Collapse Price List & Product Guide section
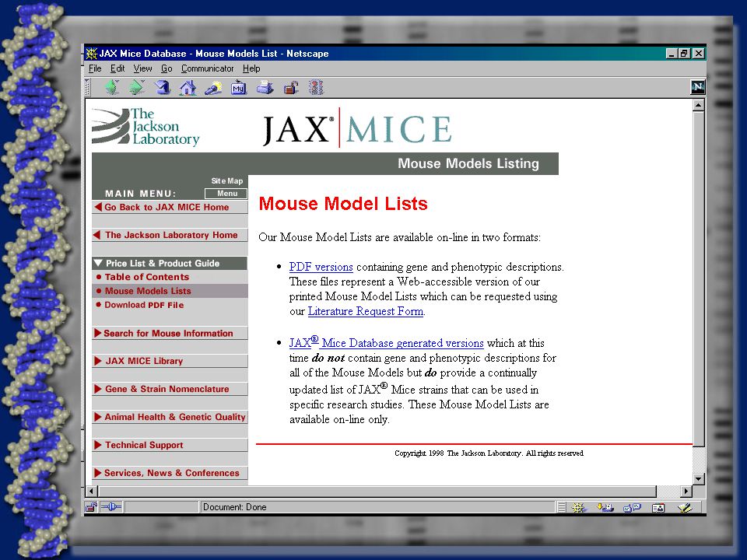This screenshot has width=747, height=560. (x=170, y=264)
